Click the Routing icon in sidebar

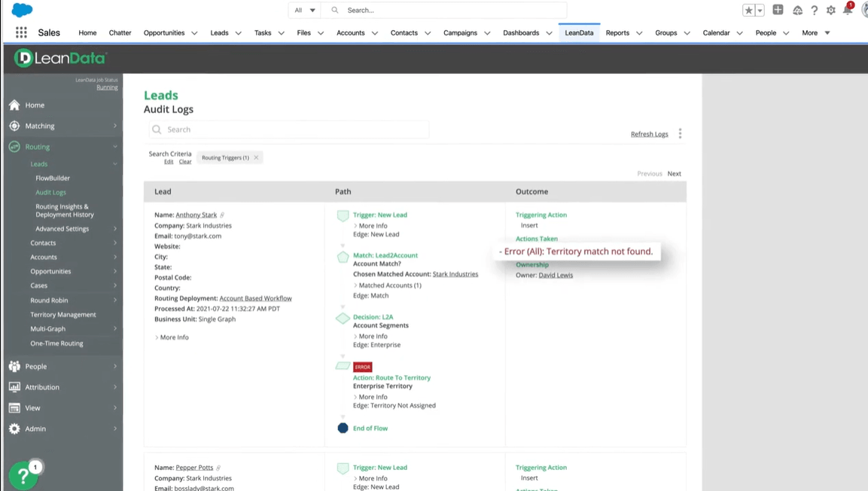click(14, 147)
